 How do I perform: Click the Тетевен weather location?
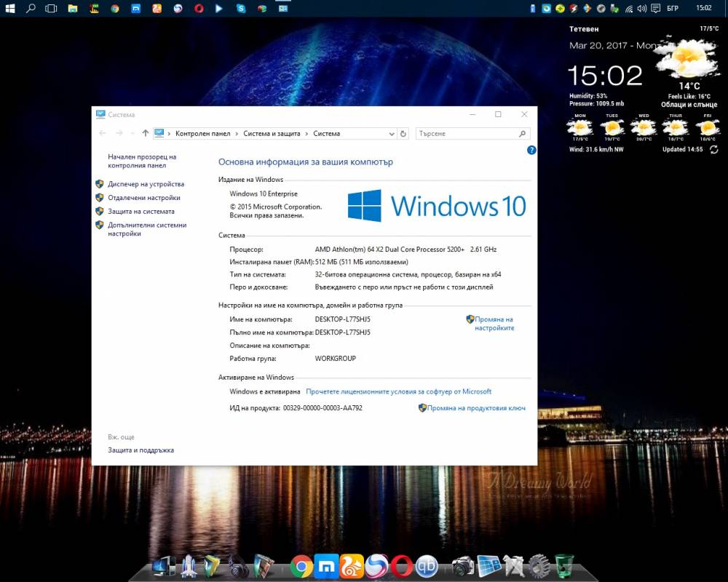pos(584,29)
